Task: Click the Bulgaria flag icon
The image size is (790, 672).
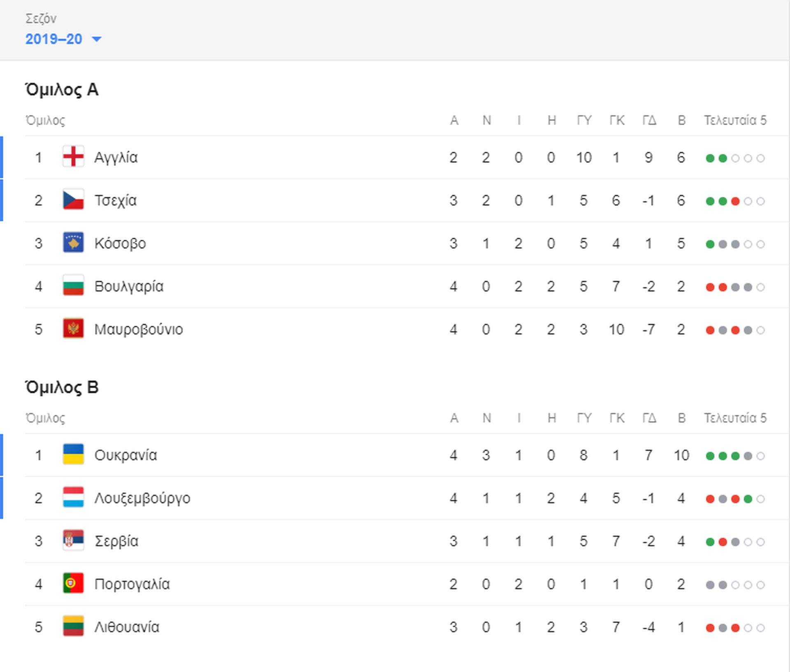Action: point(73,286)
